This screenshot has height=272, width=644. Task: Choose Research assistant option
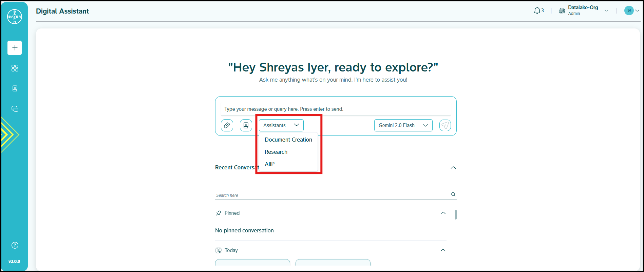tap(276, 152)
